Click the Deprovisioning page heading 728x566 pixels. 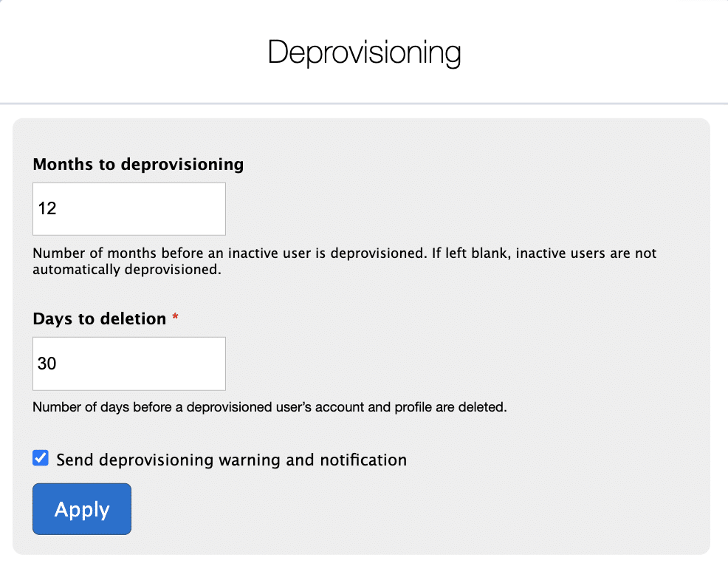pyautogui.click(x=364, y=53)
